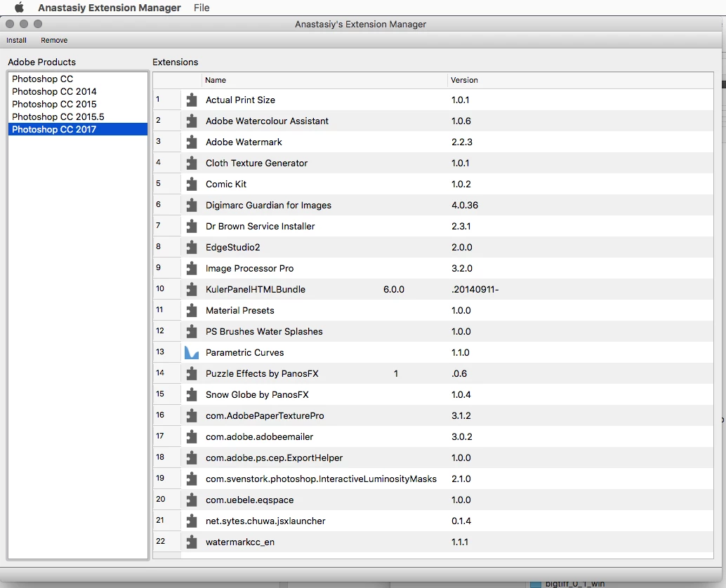
Task: Select the Cloth Texture Generator name
Action: click(x=256, y=163)
